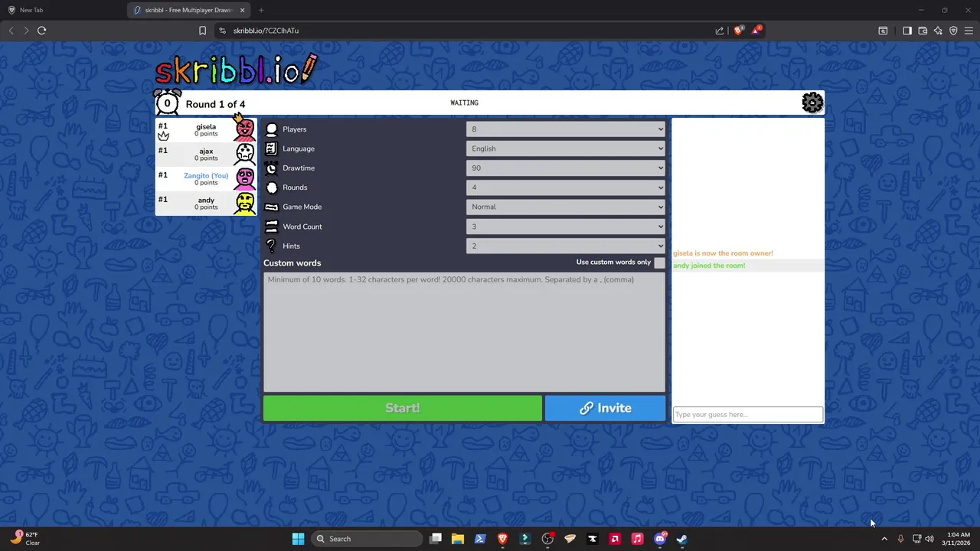Click player name ajax in list
The height and width of the screenshot is (551, 980).
[206, 152]
